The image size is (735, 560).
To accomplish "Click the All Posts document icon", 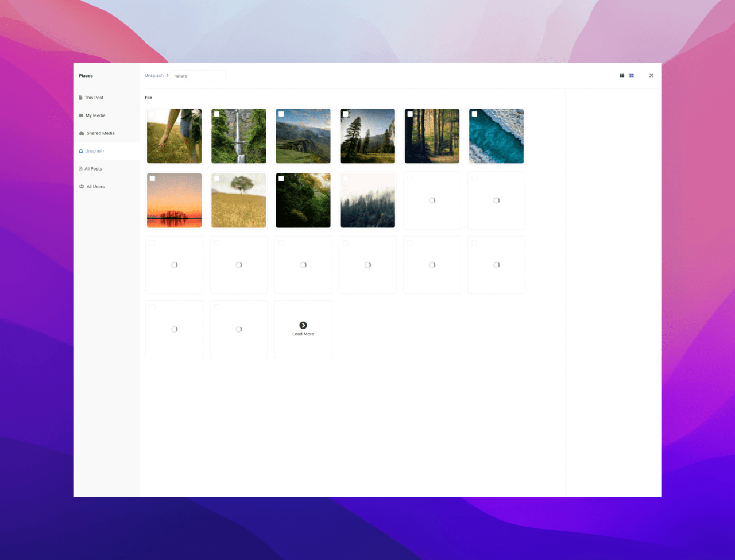I will [80, 169].
